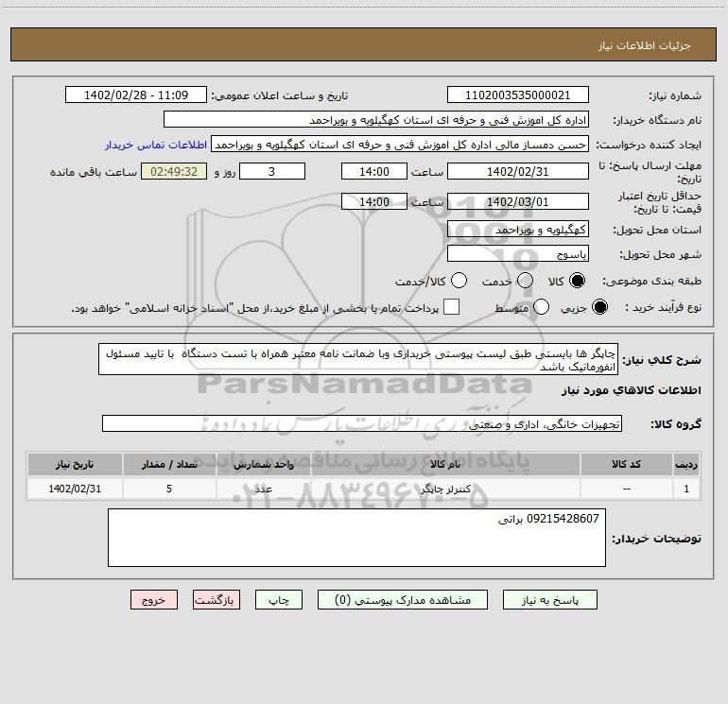Choose the جزیی purchase process radio

click(599, 307)
